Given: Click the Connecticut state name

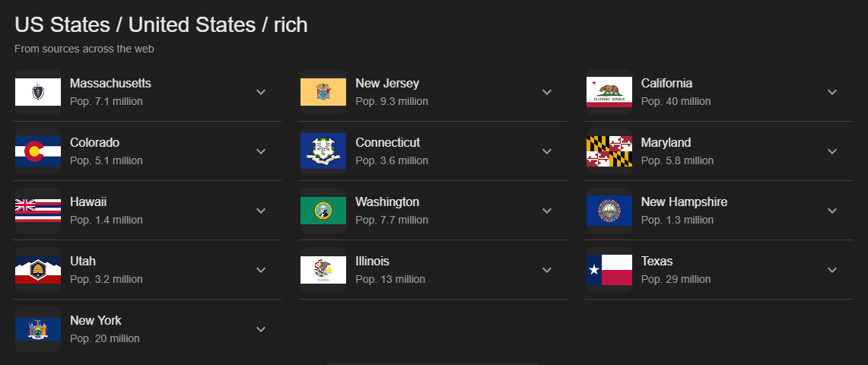Looking at the screenshot, I should click(x=387, y=143).
